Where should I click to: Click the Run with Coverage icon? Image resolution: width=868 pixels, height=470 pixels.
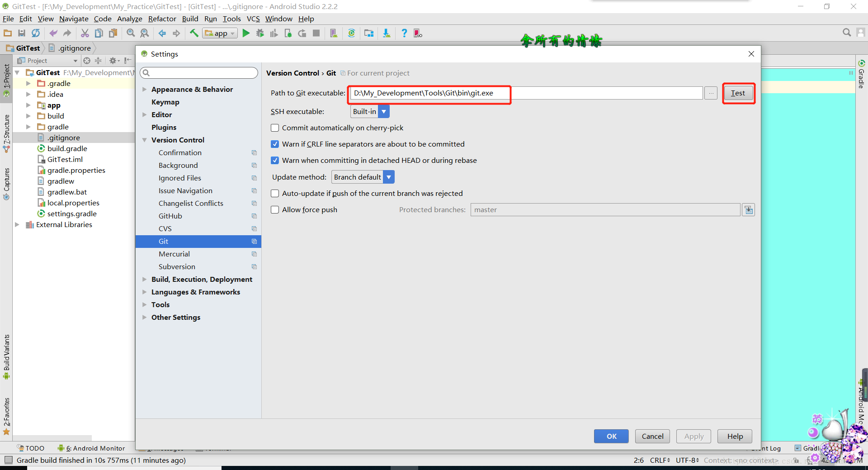pos(274,33)
